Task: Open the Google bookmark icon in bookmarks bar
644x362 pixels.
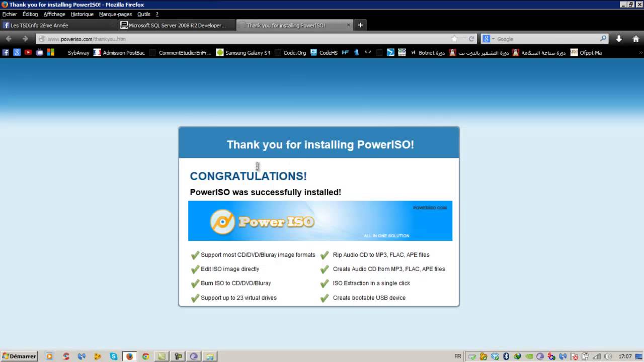Action: tap(17, 52)
